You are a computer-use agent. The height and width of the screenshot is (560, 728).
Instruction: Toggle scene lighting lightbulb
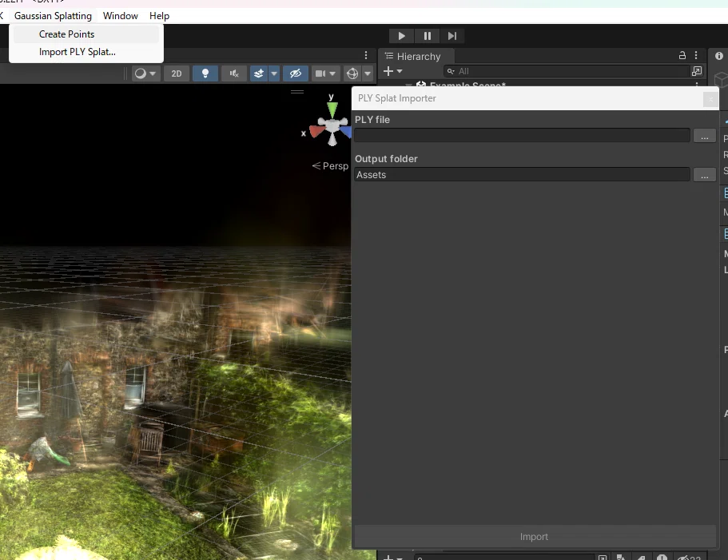coord(205,73)
